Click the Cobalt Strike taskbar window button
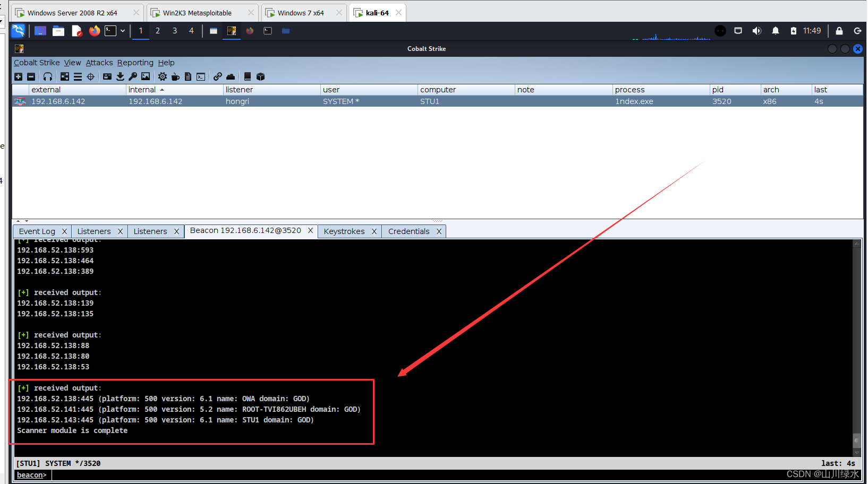 coord(232,31)
